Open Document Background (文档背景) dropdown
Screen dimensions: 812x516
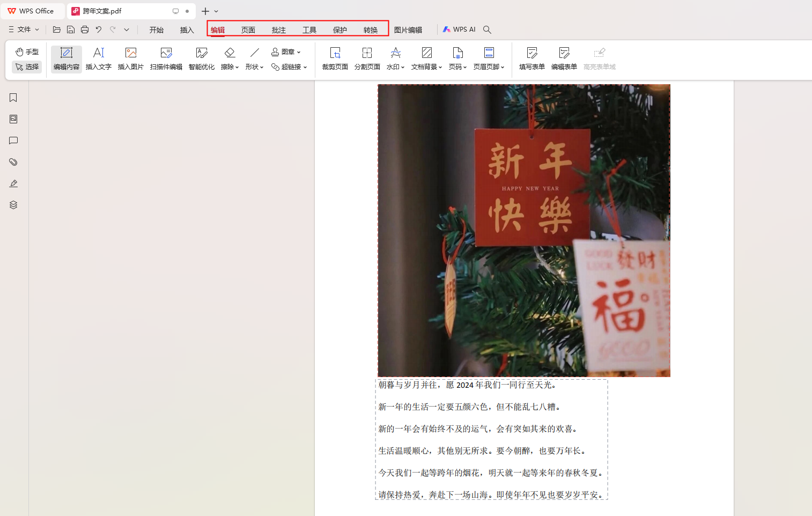427,59
